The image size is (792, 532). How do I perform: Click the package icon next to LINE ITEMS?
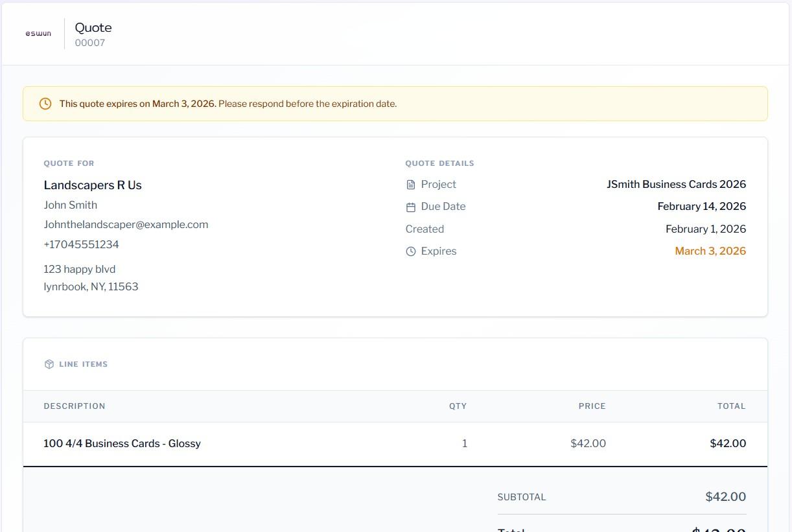coord(49,364)
